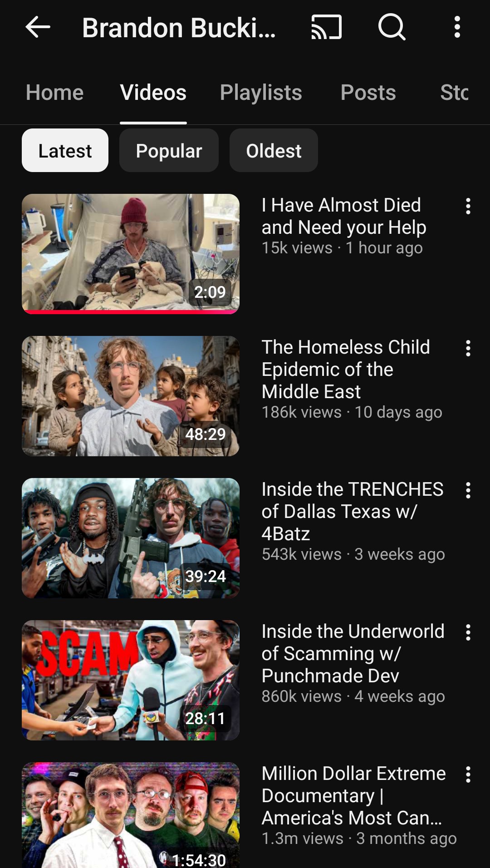Play the SCAM thumbnail video
This screenshot has width=490, height=868.
(131, 680)
